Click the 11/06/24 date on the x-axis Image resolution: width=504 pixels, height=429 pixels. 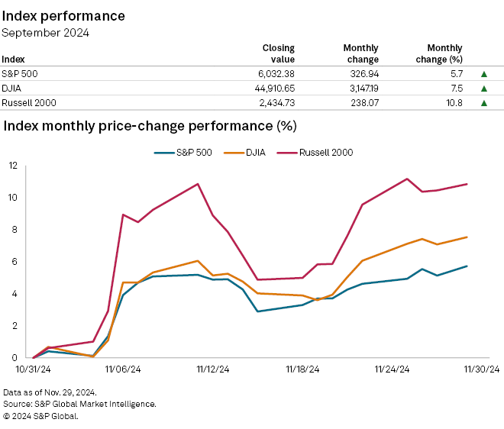pyautogui.click(x=123, y=369)
